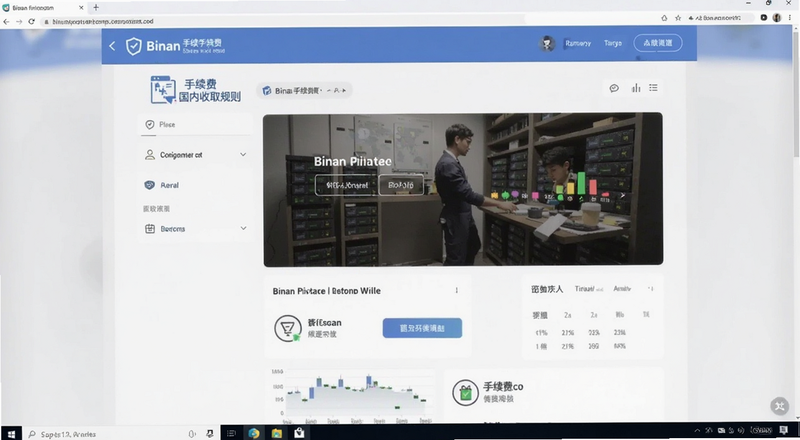Click the Binan shield logo icon
The height and width of the screenshot is (440, 800).
click(x=134, y=46)
